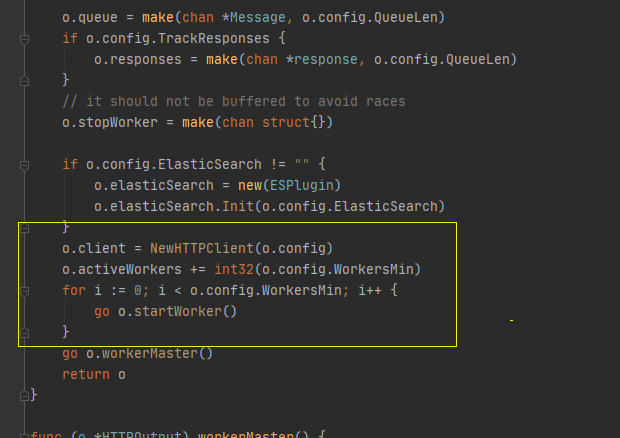This screenshot has width=620, height=438.
Task: Click 'o.startWorker()' call
Action: click(x=178, y=312)
